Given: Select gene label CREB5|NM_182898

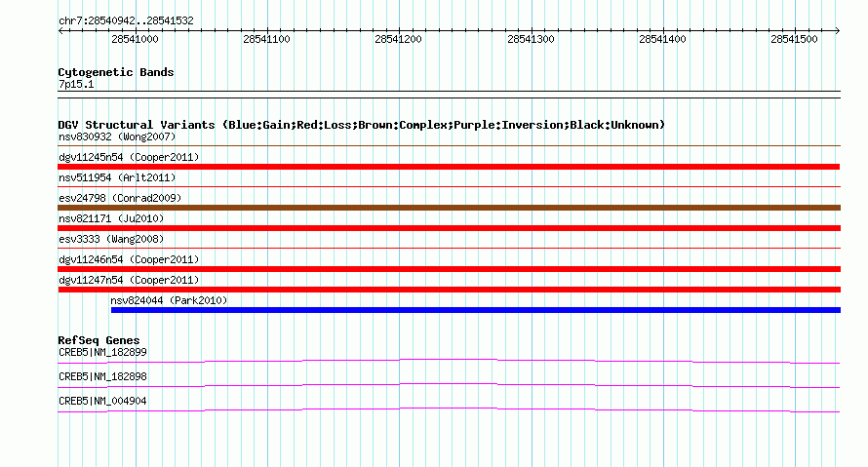Looking at the screenshot, I should click(x=102, y=376).
